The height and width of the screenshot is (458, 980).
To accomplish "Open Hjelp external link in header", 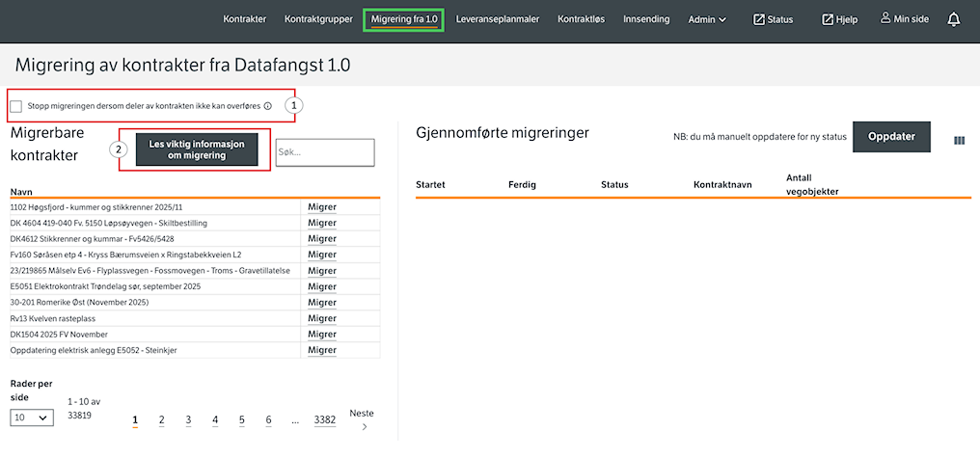I will [839, 19].
